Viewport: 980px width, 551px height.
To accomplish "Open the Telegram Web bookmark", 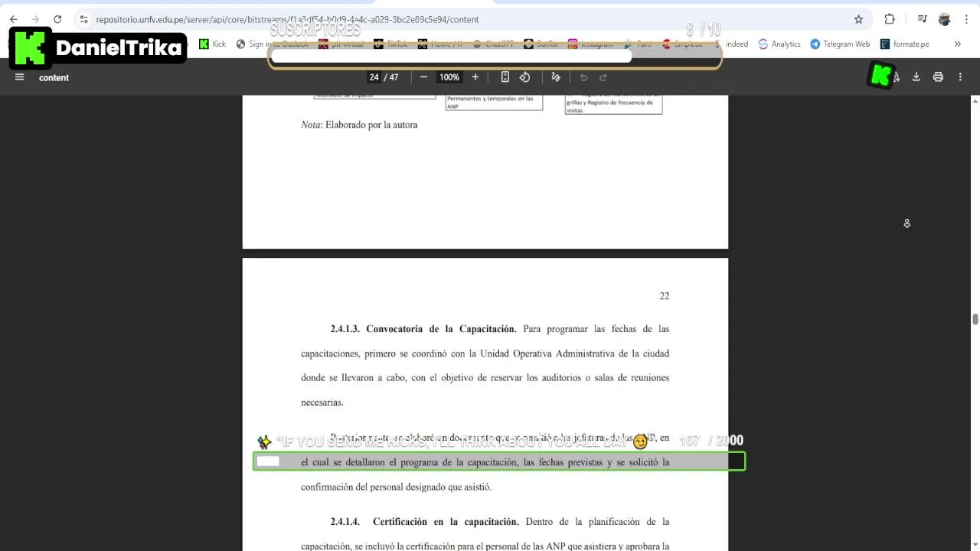I will tap(840, 44).
